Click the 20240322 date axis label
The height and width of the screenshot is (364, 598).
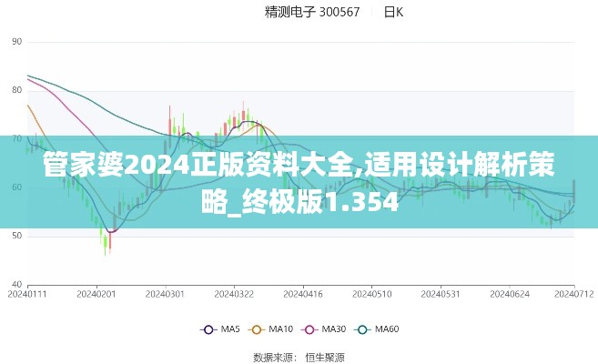pos(234,294)
